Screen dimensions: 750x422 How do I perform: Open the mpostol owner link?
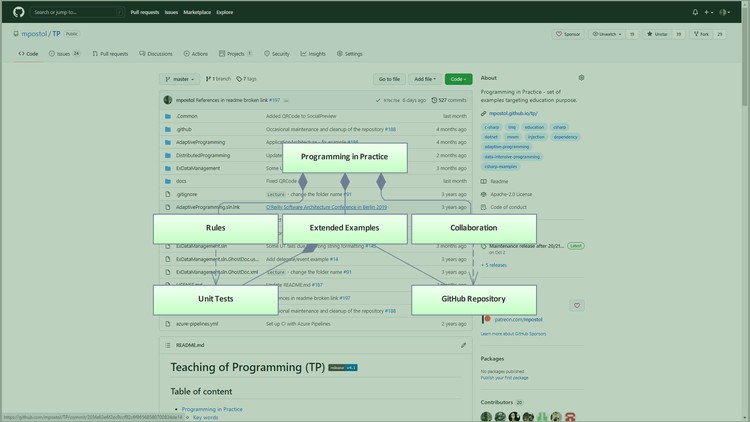tap(34, 34)
